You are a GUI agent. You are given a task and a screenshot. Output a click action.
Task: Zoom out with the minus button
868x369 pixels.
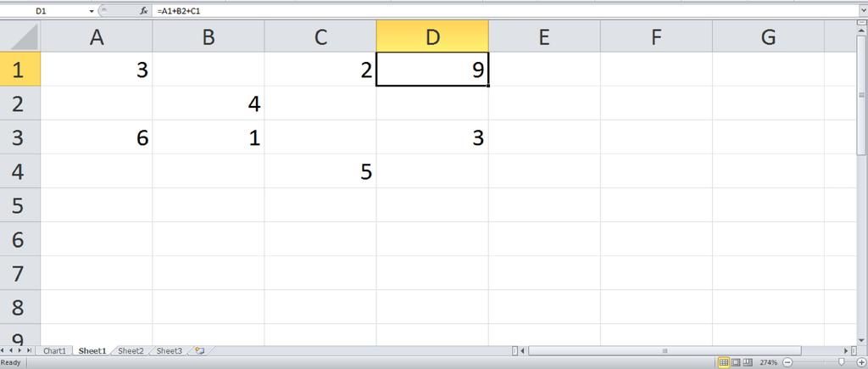tap(787, 362)
